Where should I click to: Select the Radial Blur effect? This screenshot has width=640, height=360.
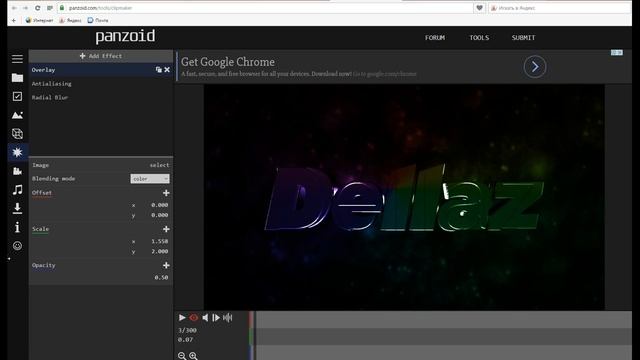click(x=50, y=98)
